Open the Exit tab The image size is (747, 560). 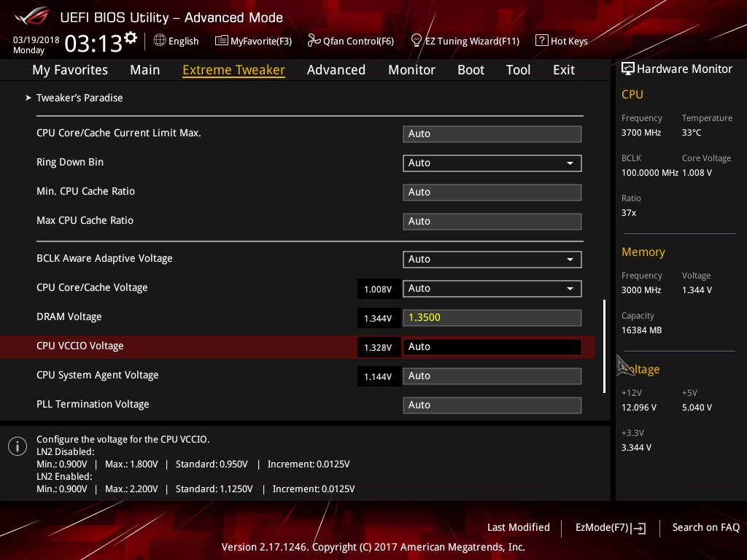click(x=564, y=69)
